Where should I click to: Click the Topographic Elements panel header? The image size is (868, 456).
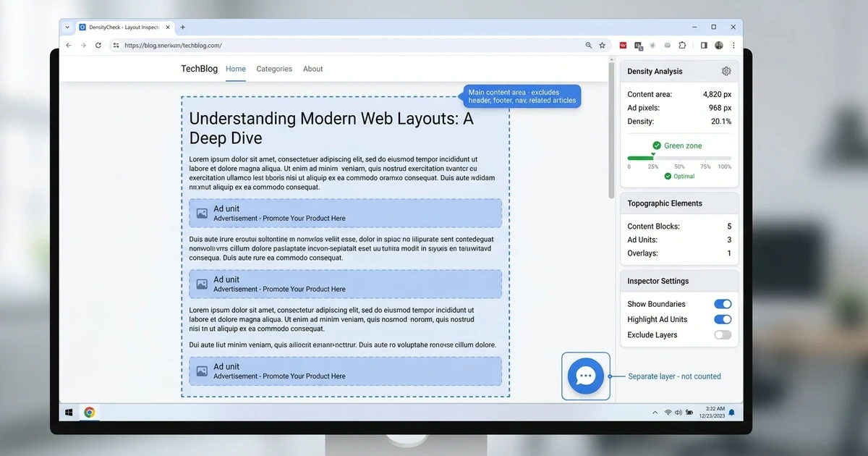pyautogui.click(x=679, y=203)
